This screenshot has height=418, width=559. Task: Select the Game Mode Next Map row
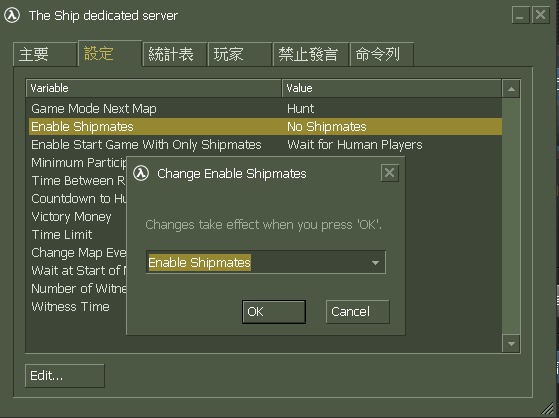click(x=265, y=109)
